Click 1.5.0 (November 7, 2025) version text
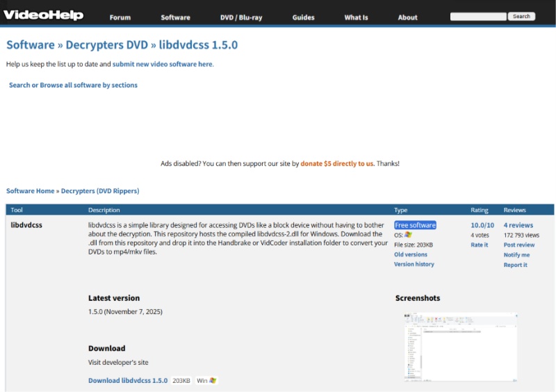The width and height of the screenshot is (556, 392). pyautogui.click(x=125, y=311)
